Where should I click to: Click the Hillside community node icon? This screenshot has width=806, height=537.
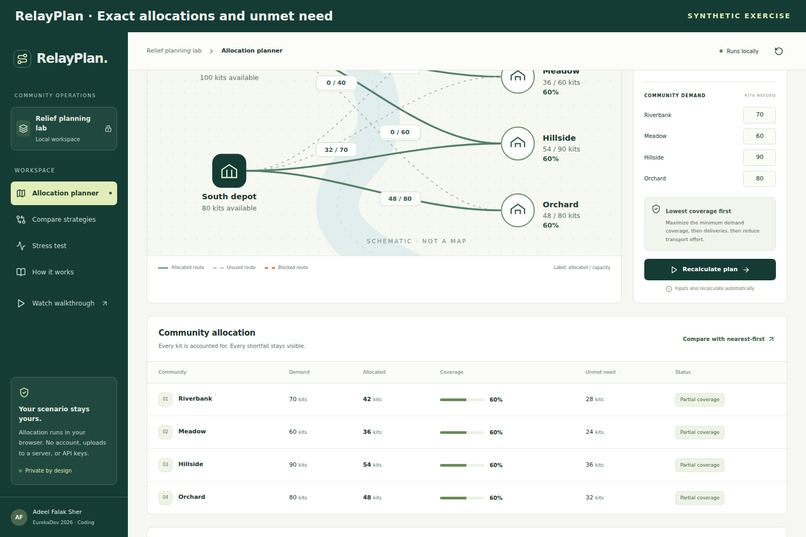point(518,143)
